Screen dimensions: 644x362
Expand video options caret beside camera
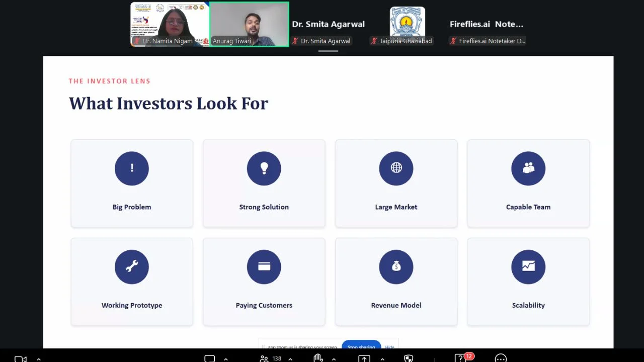click(x=39, y=359)
